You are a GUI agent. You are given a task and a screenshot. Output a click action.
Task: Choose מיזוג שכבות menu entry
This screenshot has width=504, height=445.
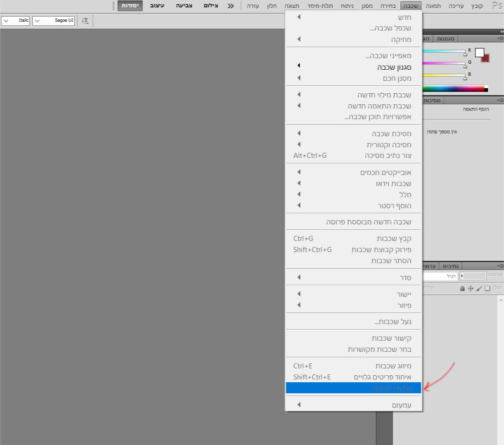click(353, 366)
